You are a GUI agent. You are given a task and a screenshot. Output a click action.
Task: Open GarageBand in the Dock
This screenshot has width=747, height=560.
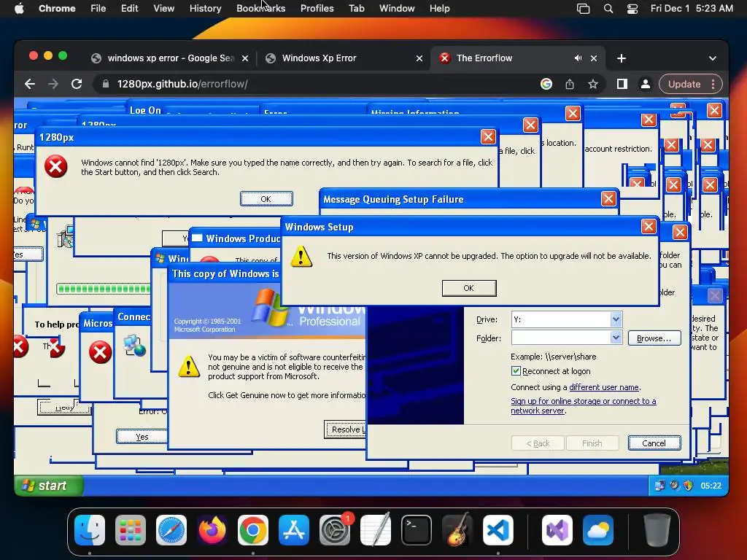[457, 530]
